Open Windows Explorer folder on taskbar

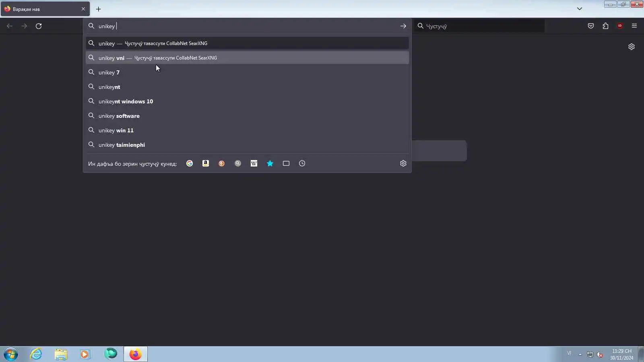61,354
